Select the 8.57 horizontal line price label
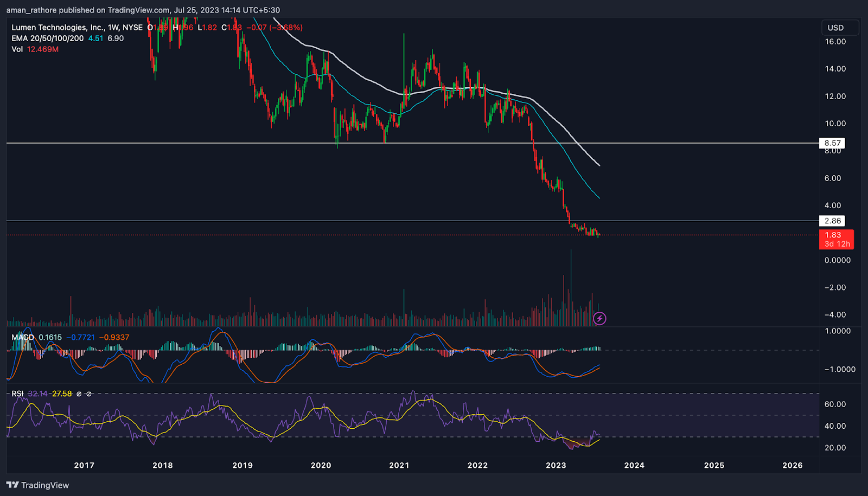Screen dimensions: 868x496 click(x=832, y=143)
